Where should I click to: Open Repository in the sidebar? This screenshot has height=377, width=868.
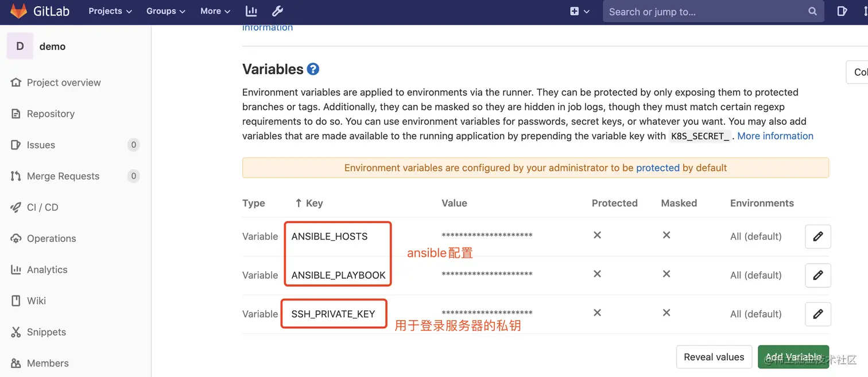tap(51, 114)
